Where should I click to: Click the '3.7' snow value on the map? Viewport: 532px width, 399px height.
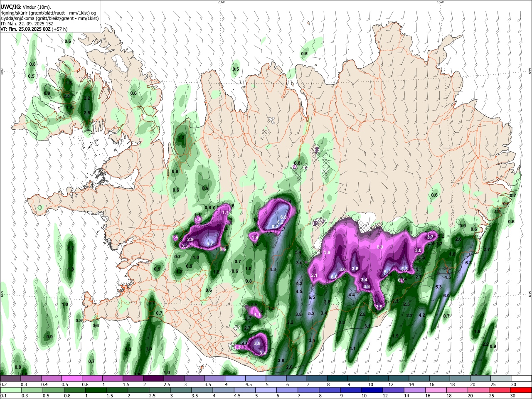(x=431, y=237)
